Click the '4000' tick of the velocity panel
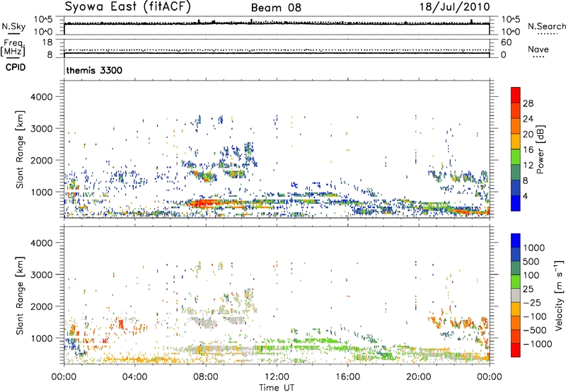This screenshot has width=566, height=392. 41,243
